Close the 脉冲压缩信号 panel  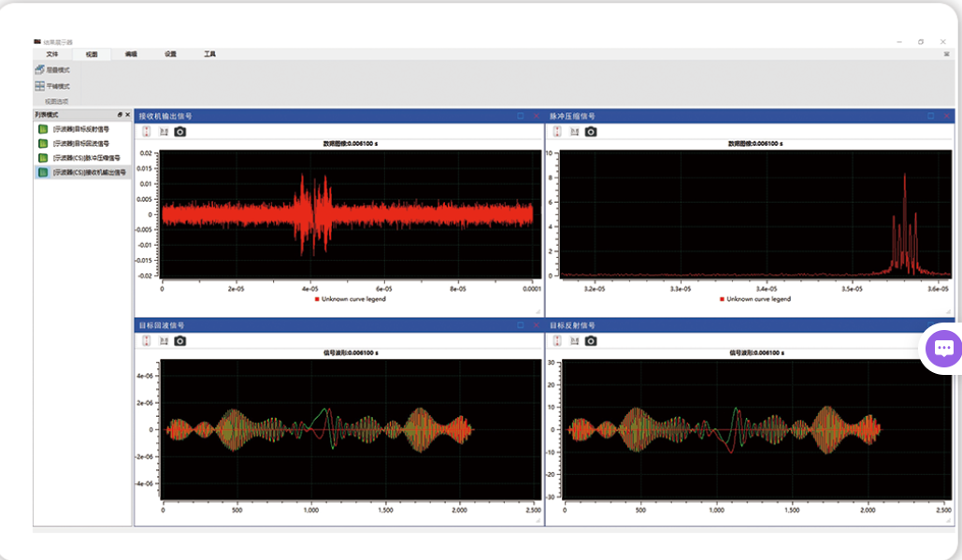947,116
